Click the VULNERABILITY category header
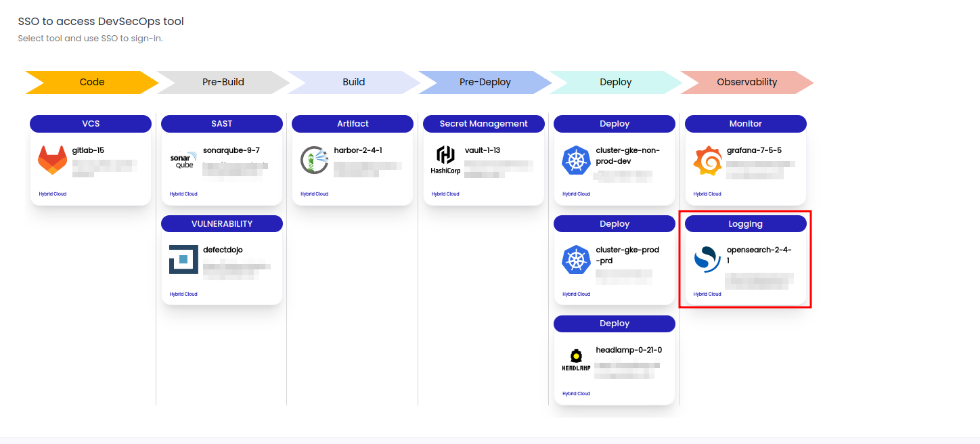The image size is (980, 444). [x=222, y=224]
